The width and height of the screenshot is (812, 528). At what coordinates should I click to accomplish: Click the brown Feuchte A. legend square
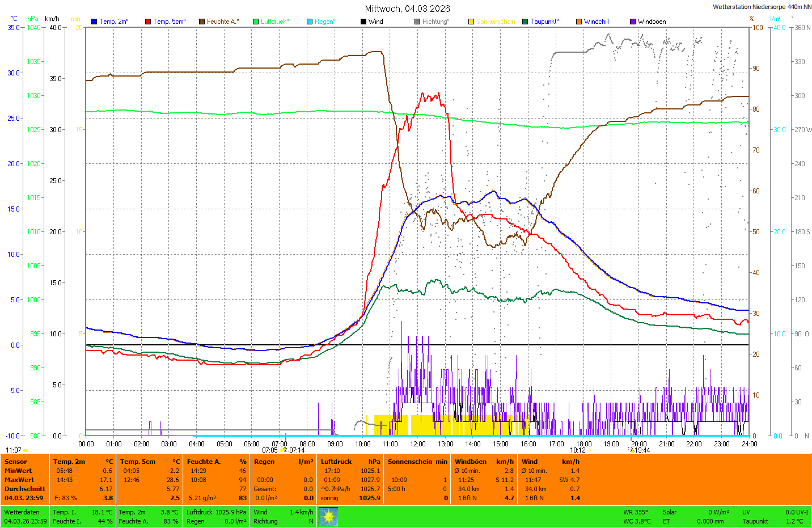pyautogui.click(x=202, y=22)
